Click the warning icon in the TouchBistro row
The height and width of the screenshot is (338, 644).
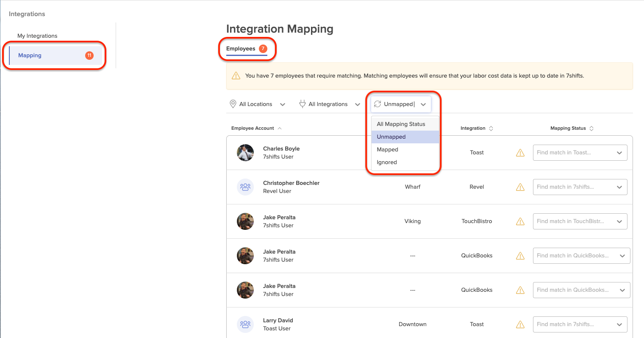pos(520,222)
